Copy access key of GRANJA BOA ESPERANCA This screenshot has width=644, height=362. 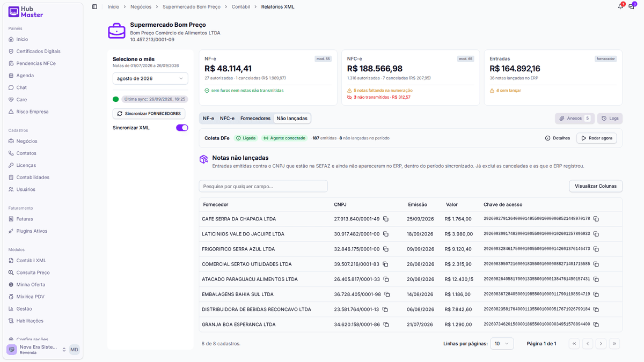pyautogui.click(x=596, y=324)
